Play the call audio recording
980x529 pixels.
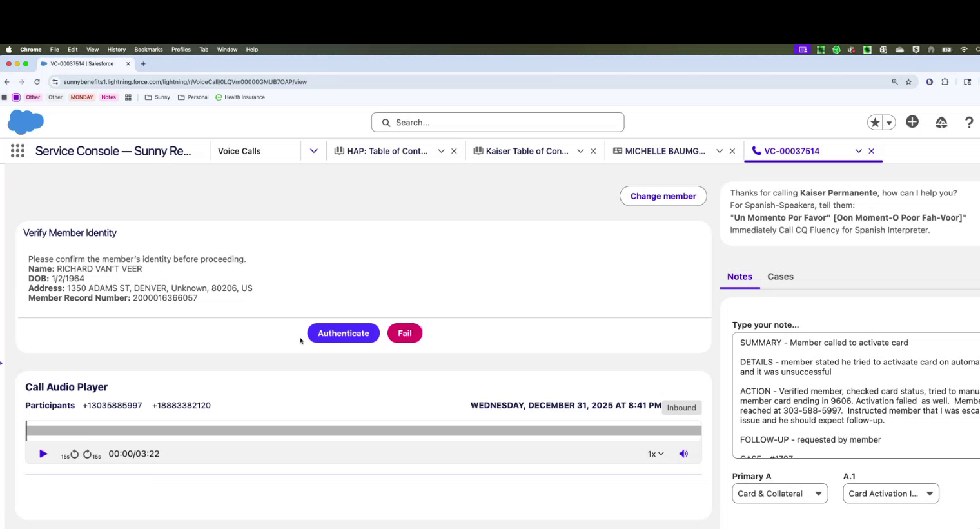point(43,454)
